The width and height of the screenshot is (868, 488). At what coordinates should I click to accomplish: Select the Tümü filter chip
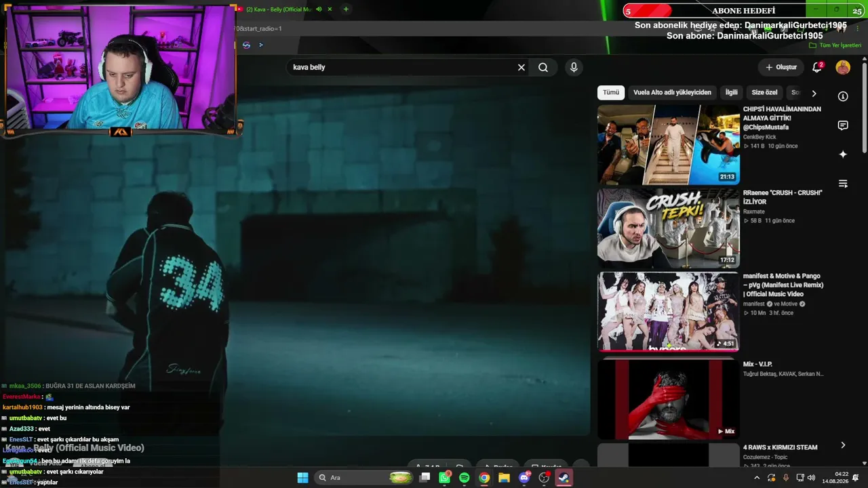click(611, 92)
